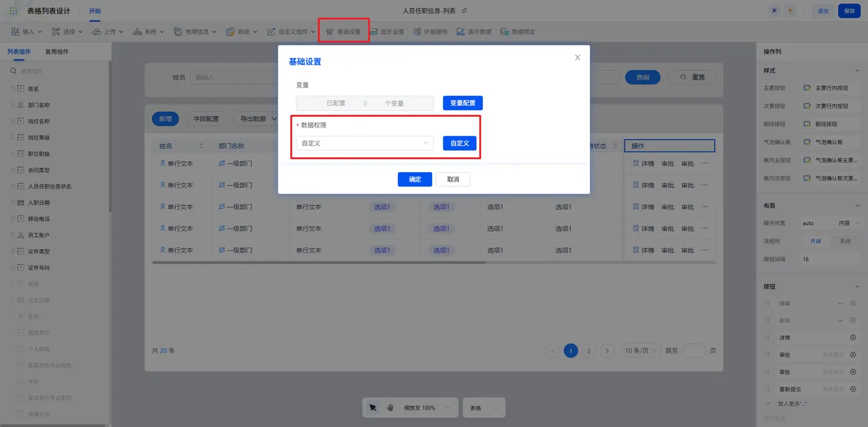
Task: Collapse the 按钮 section in right panel
Action: click(x=857, y=287)
